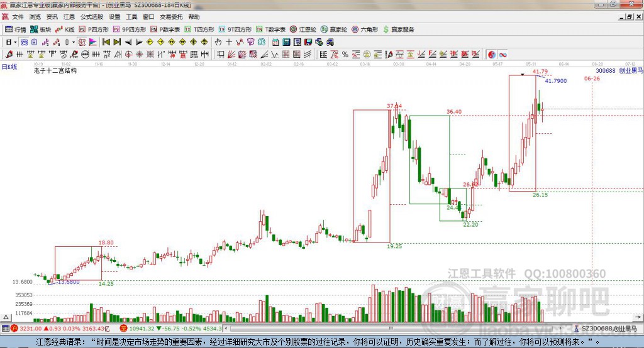The image size is (644, 348).
Task: Select the red radial starburst tool
Action: [x=139, y=54]
